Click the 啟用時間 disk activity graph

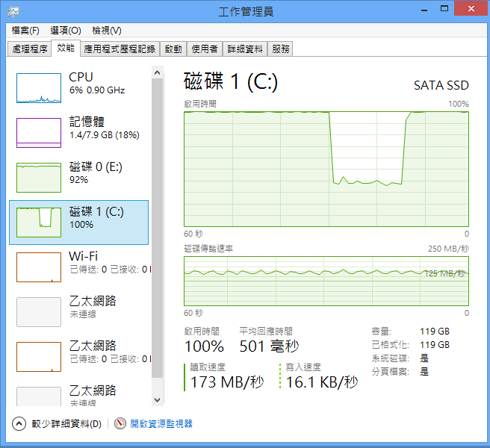point(326,169)
